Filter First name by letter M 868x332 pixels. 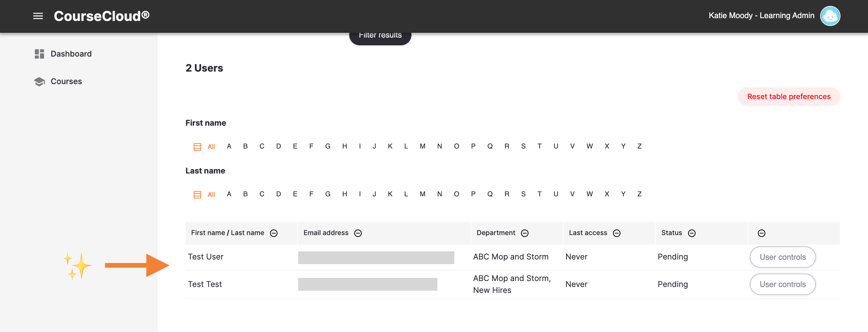coord(422,146)
